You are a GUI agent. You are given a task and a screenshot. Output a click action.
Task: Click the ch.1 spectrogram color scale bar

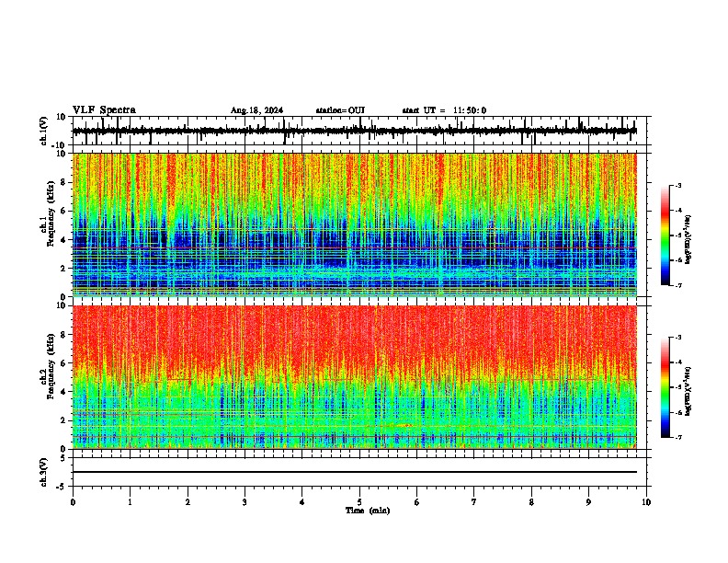pos(665,235)
